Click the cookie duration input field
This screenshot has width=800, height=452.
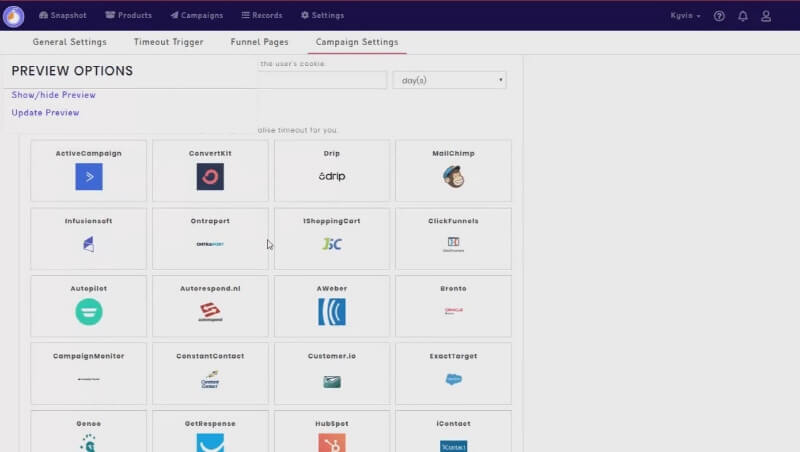click(321, 80)
